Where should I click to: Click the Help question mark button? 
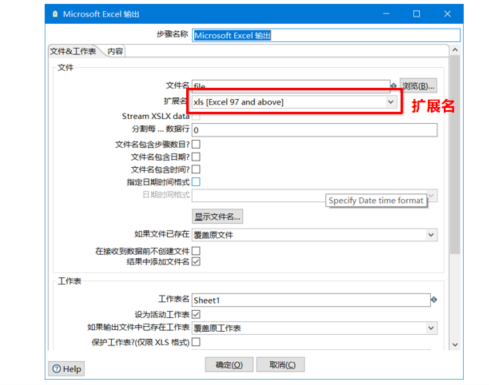(x=67, y=369)
